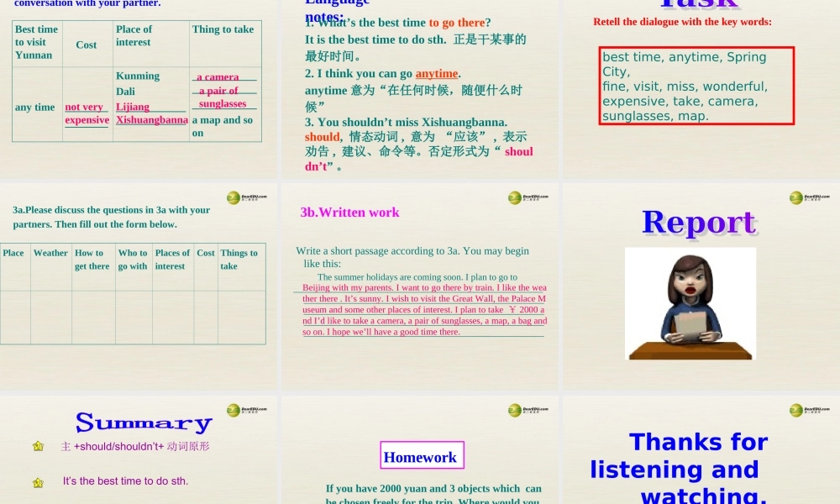This screenshot has width=840, height=504.
Task: Open the Homework box
Action: coord(422,456)
